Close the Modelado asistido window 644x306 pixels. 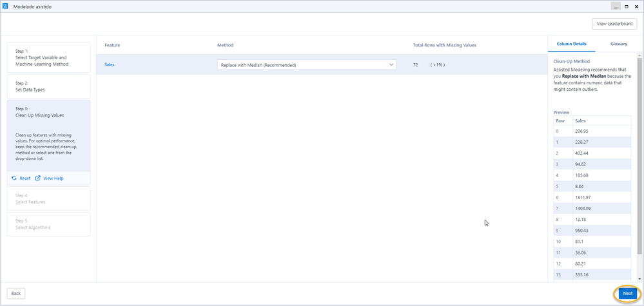point(637,6)
